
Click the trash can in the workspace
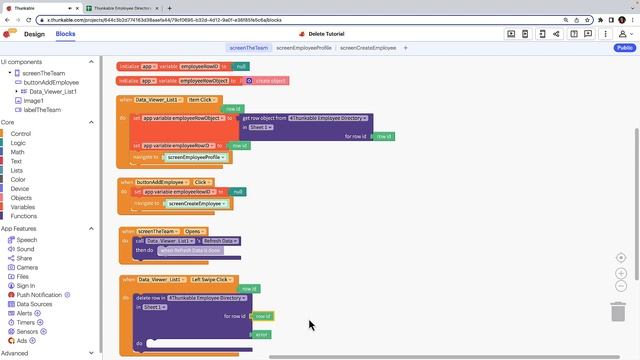pyautogui.click(x=618, y=312)
